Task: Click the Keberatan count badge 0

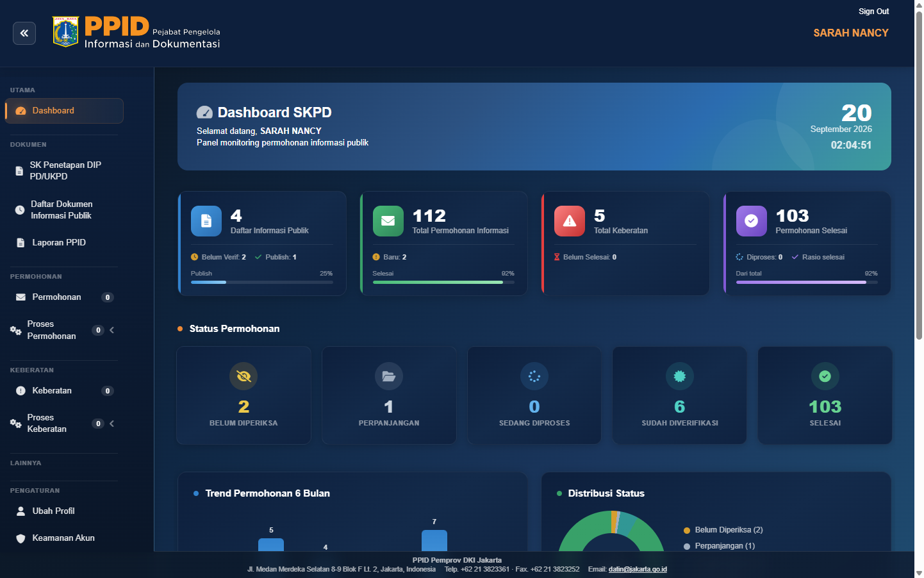Action: [108, 391]
